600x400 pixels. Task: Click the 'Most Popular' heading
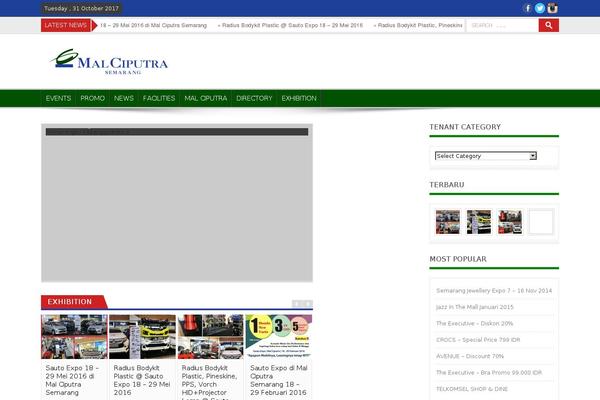coord(458,259)
